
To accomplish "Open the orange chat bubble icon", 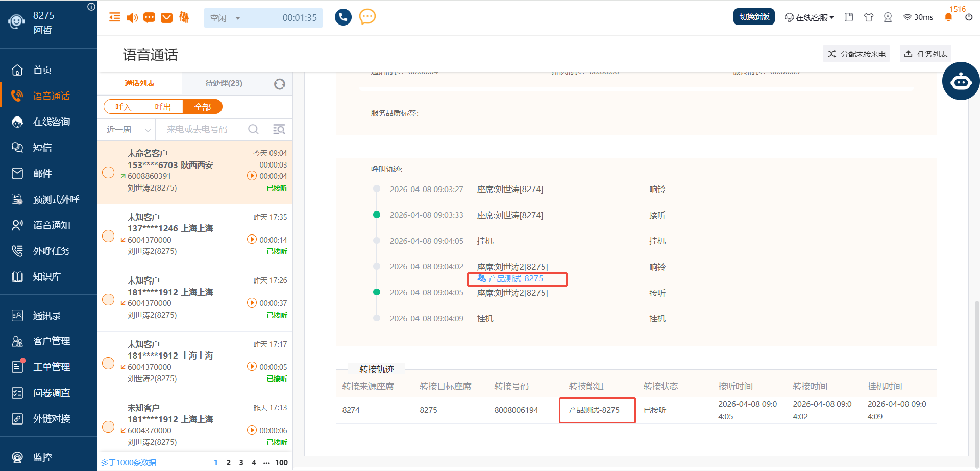I will (367, 17).
